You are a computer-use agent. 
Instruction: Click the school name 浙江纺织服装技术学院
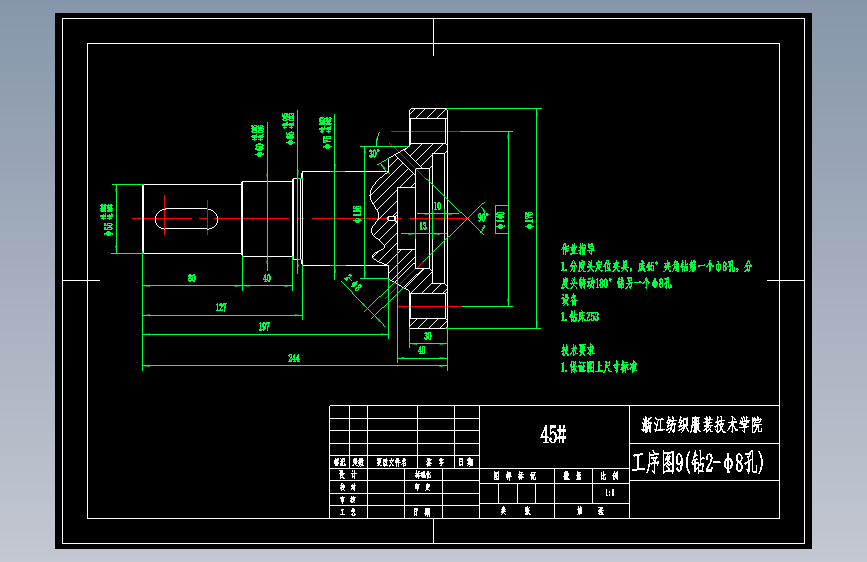tap(702, 425)
